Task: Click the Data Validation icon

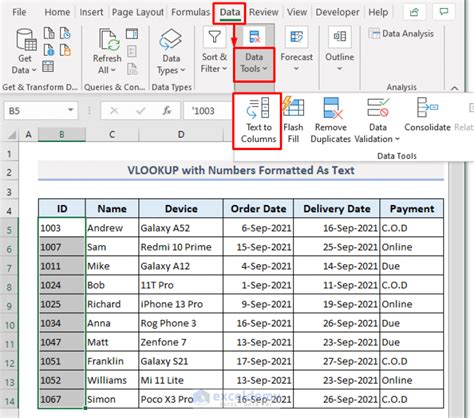Action: coord(378,107)
